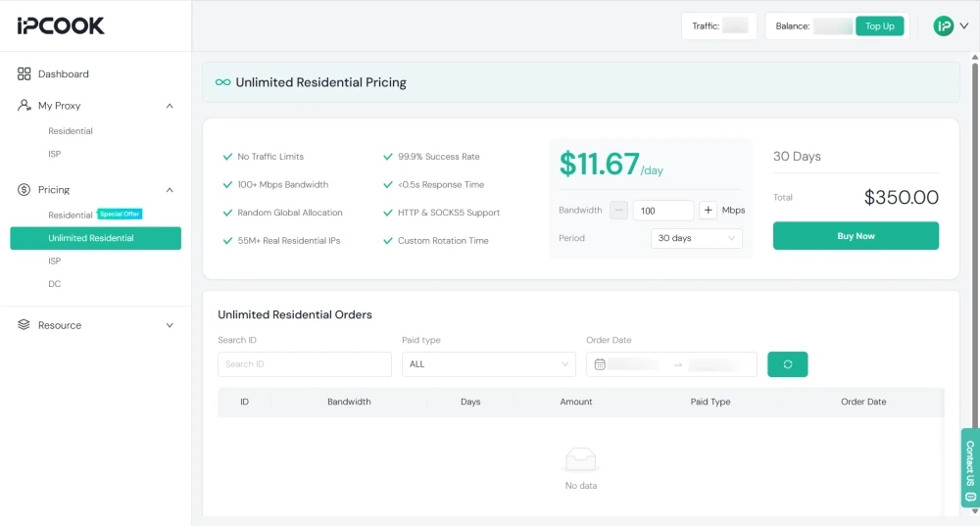Open ISP under Pricing
Screen dimensions: 980x526
[x=54, y=262]
